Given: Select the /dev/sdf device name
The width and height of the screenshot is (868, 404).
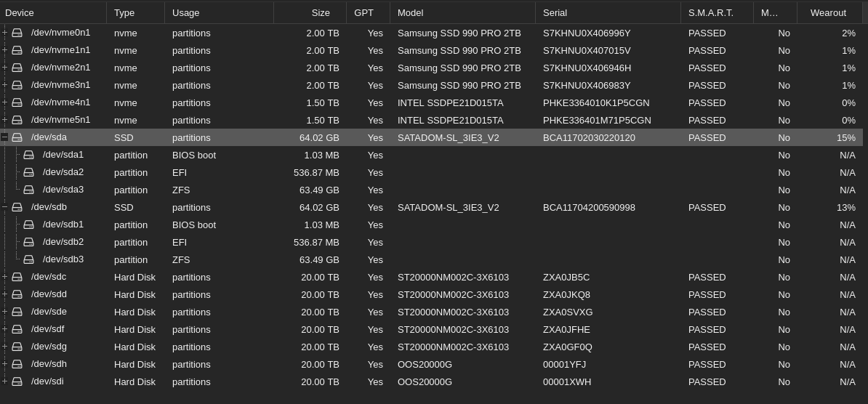Looking at the screenshot, I should coord(47,329).
